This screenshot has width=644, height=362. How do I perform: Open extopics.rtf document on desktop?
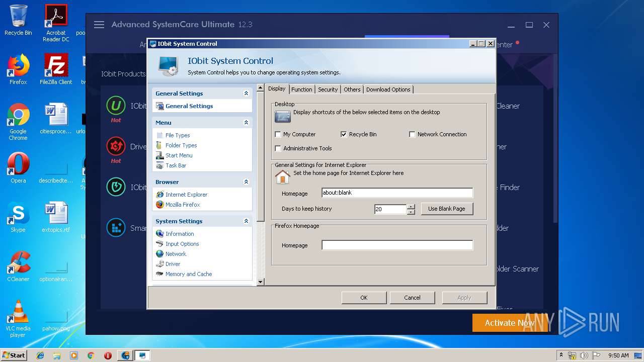[56, 217]
